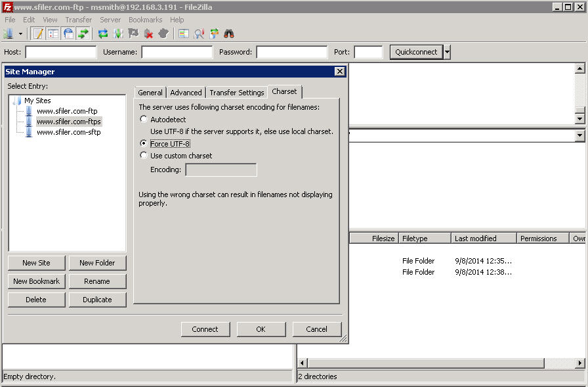Open the File menu
588x387 pixels.
(10, 20)
